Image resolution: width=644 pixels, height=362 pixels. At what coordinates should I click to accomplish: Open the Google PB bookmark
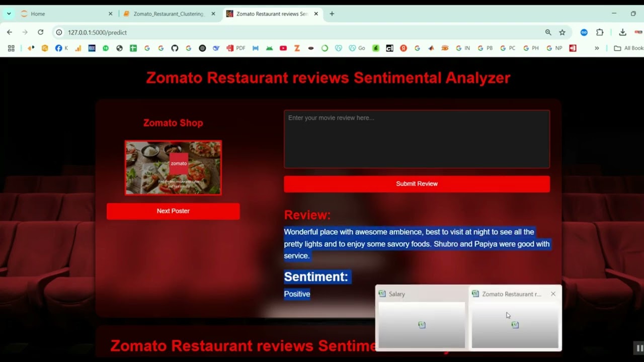click(485, 48)
